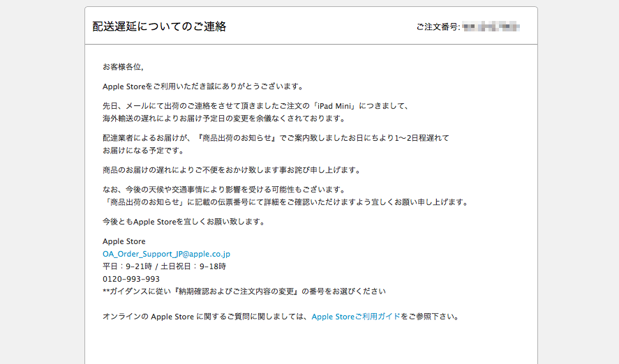
Task: Open the Apple Storeご利用ガイド link
Action: point(356,317)
